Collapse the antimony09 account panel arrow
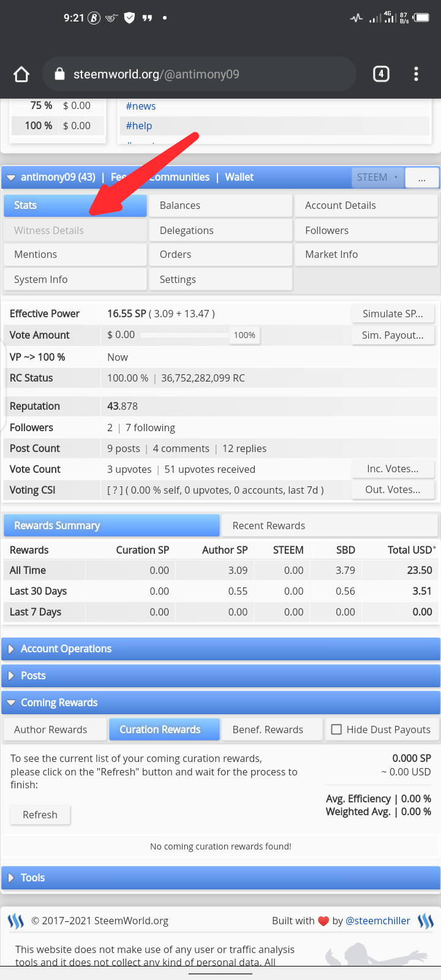 coord(11,178)
